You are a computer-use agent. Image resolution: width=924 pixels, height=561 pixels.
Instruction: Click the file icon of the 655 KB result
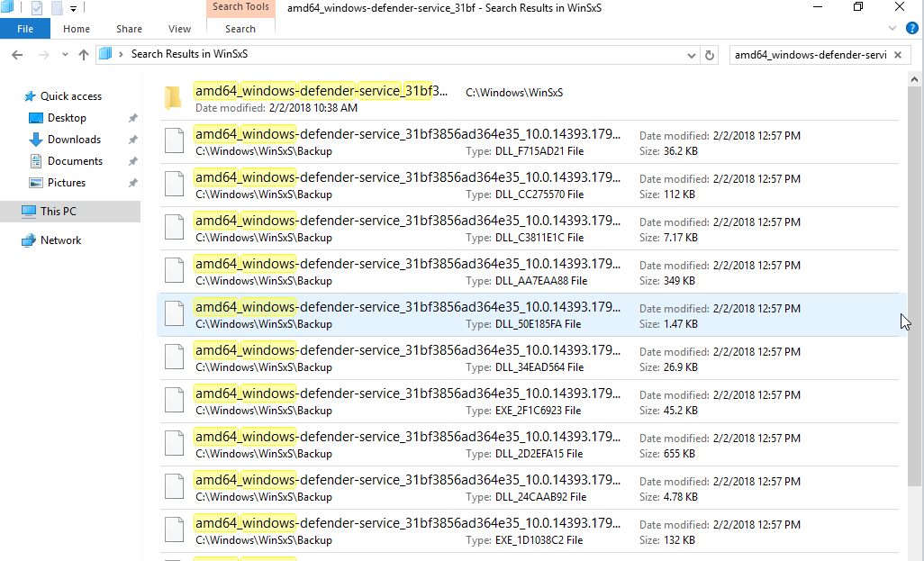(174, 443)
